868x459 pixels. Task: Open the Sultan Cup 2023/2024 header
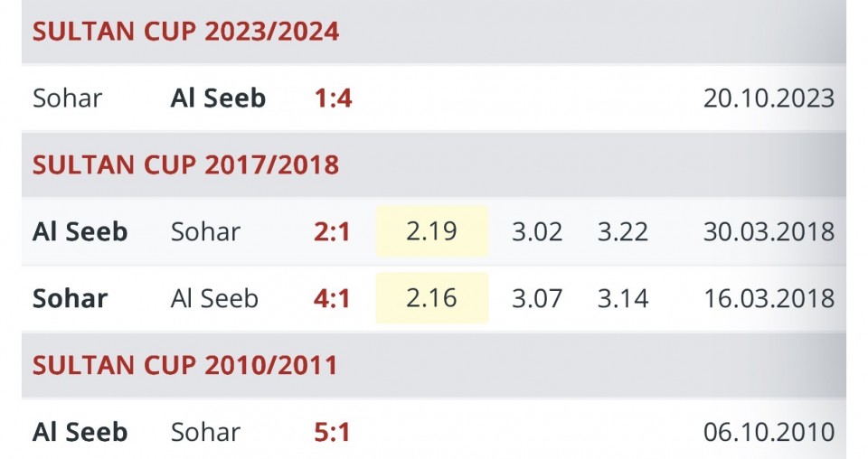pos(185,32)
